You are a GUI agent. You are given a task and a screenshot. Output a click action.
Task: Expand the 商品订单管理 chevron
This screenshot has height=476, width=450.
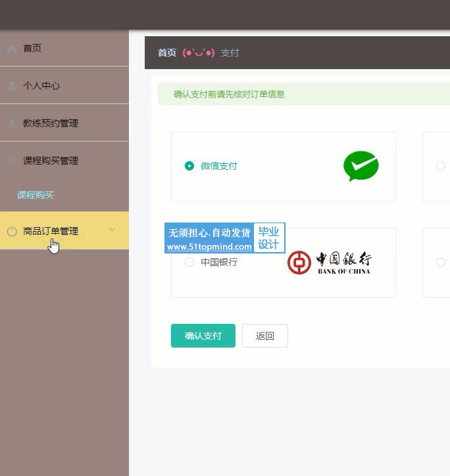tap(112, 230)
